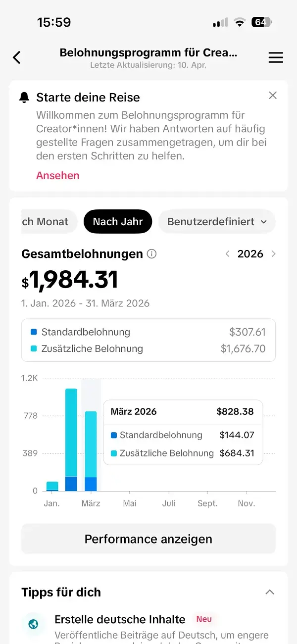Select the Nach Jahr tab

coord(118,222)
